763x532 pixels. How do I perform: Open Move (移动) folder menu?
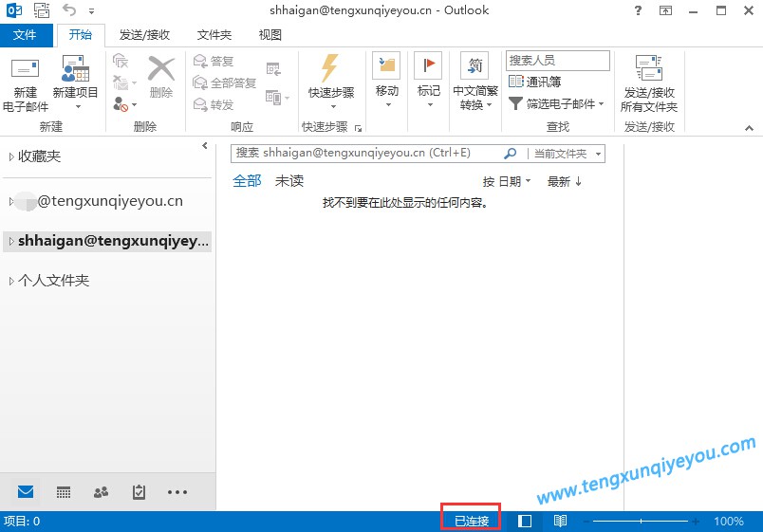[387, 81]
